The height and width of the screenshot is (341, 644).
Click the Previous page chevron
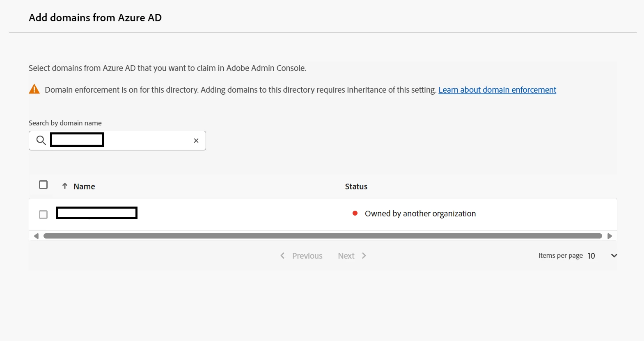[282, 256]
